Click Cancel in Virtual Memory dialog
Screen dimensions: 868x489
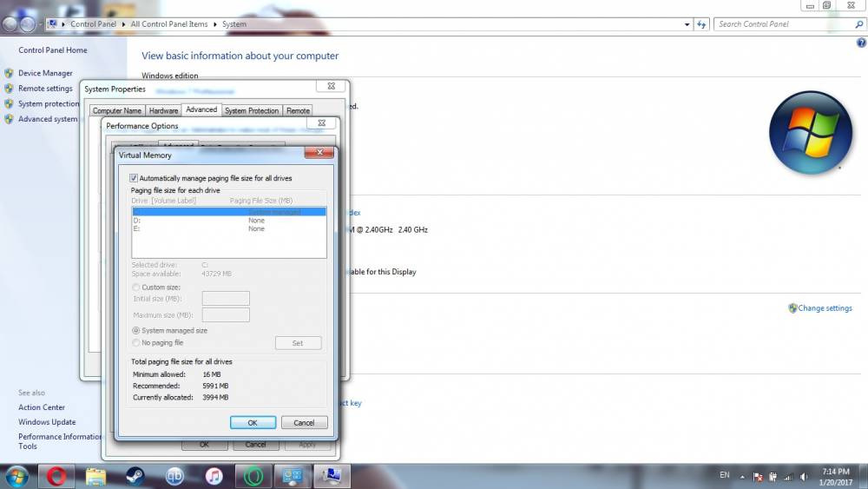pos(304,422)
